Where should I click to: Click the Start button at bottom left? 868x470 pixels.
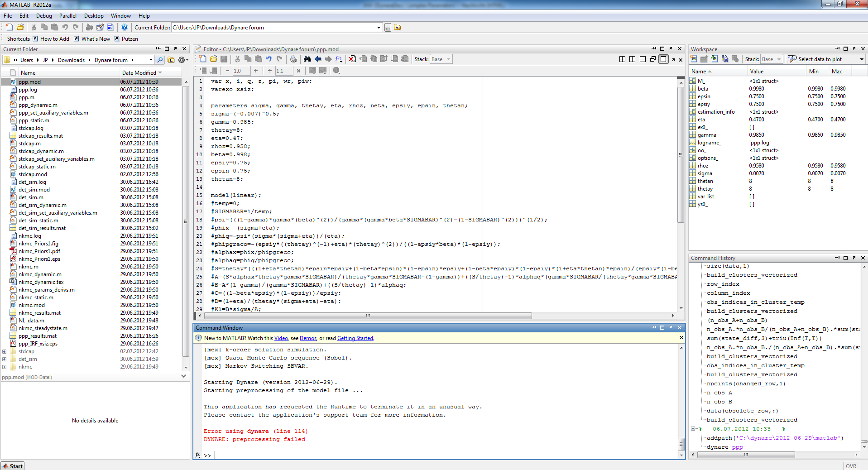[12, 466]
